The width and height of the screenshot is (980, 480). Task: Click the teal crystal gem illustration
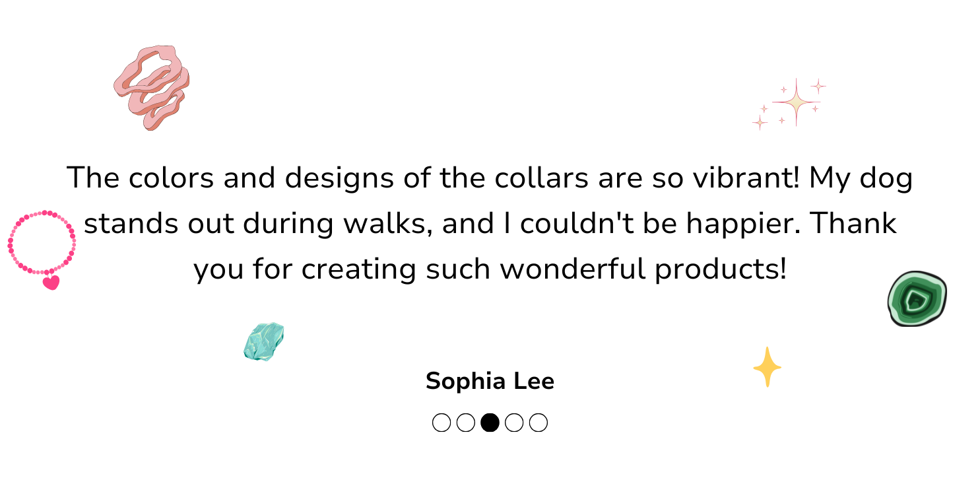click(263, 341)
